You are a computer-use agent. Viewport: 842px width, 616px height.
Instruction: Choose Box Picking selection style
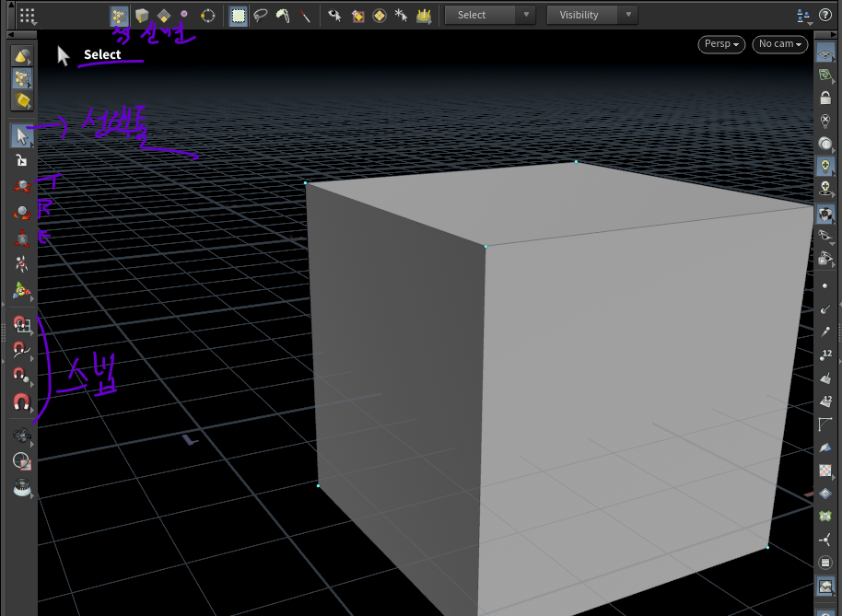pyautogui.click(x=238, y=16)
